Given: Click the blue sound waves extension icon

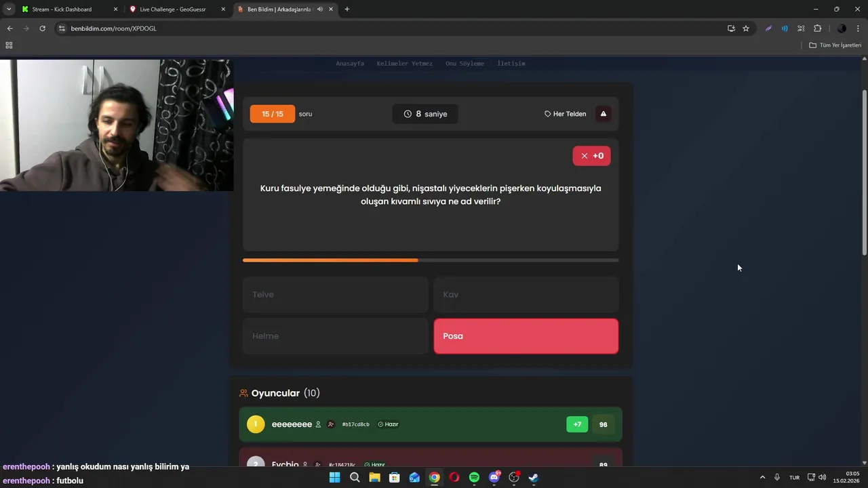Looking at the screenshot, I should (x=785, y=28).
